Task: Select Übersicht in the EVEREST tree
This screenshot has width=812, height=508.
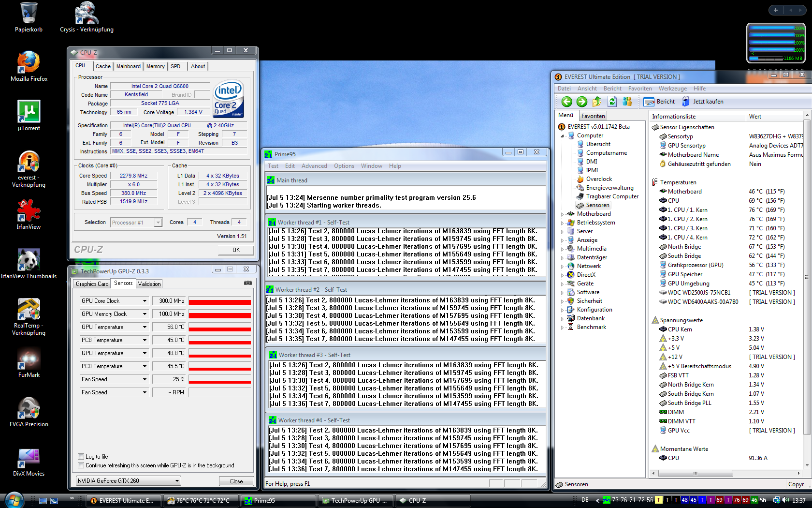Action: (598, 144)
